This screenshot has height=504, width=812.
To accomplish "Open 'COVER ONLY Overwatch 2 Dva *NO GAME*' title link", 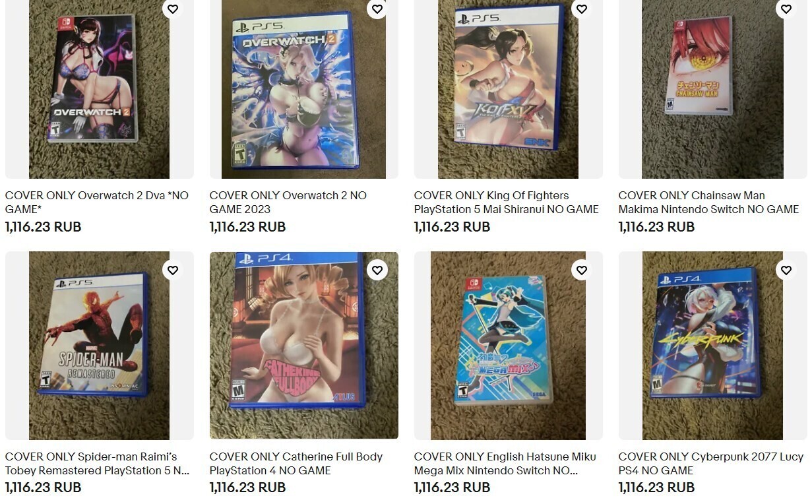I will click(x=97, y=203).
